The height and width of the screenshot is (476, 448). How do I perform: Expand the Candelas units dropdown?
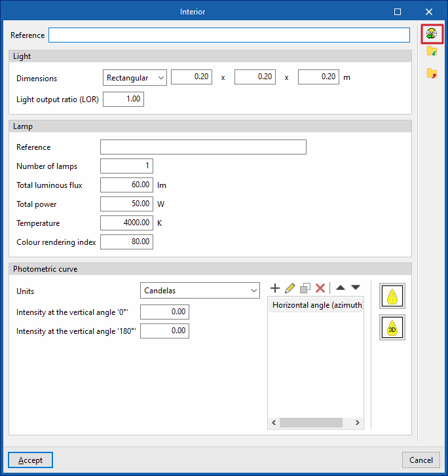tap(200, 291)
